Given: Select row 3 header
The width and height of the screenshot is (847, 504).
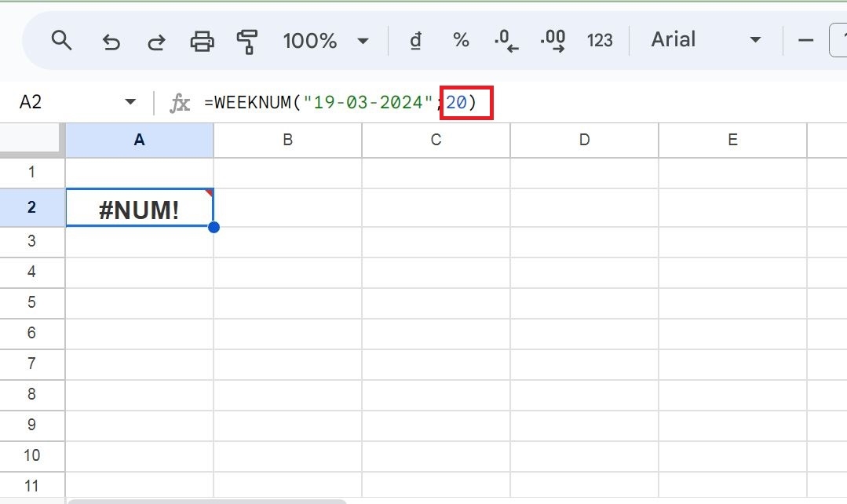Looking at the screenshot, I should pyautogui.click(x=32, y=242).
